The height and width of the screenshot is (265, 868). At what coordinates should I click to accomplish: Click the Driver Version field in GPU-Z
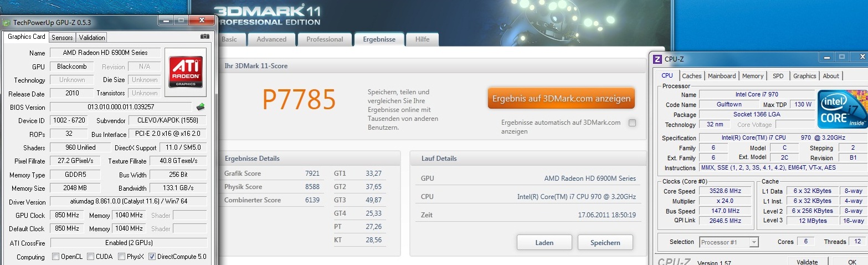click(x=128, y=202)
